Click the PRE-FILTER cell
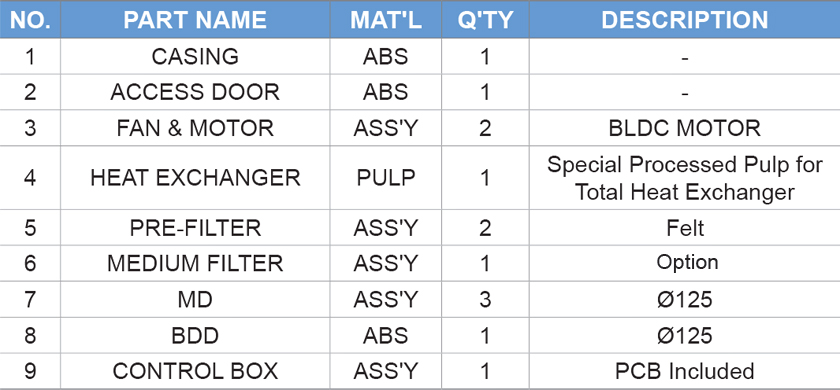This screenshot has height=390, width=840. pos(195,228)
